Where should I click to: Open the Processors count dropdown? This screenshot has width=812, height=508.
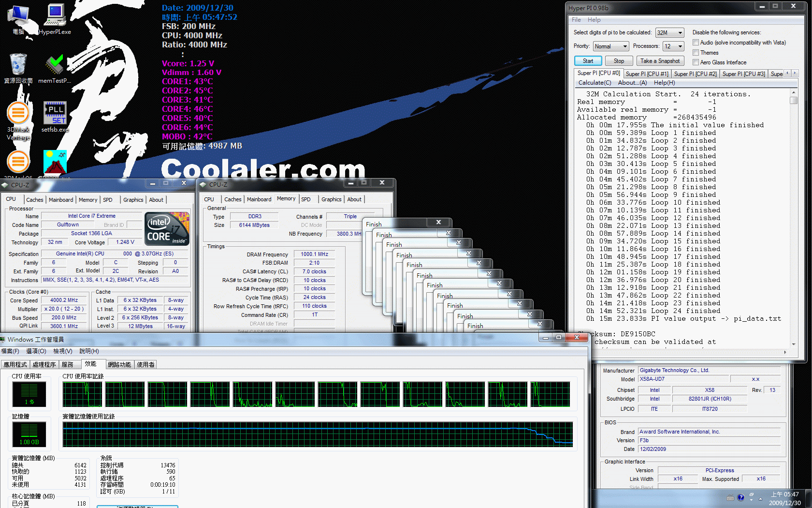[x=673, y=46]
